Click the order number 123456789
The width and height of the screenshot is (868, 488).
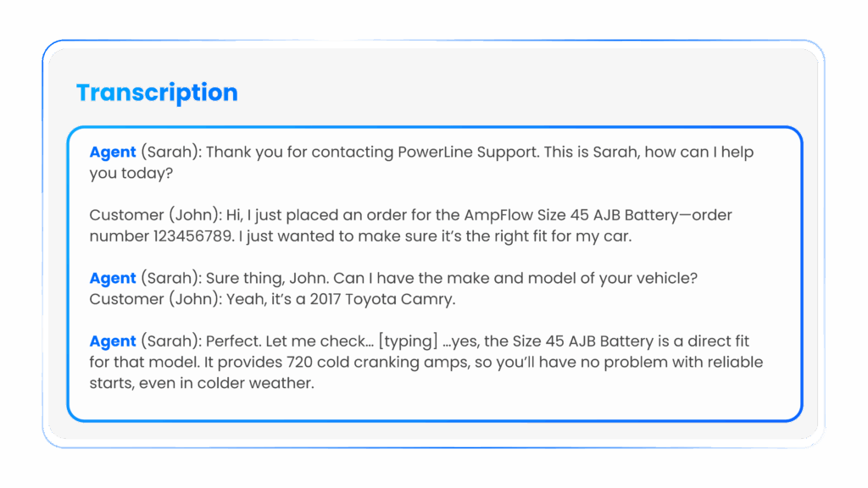click(193, 236)
